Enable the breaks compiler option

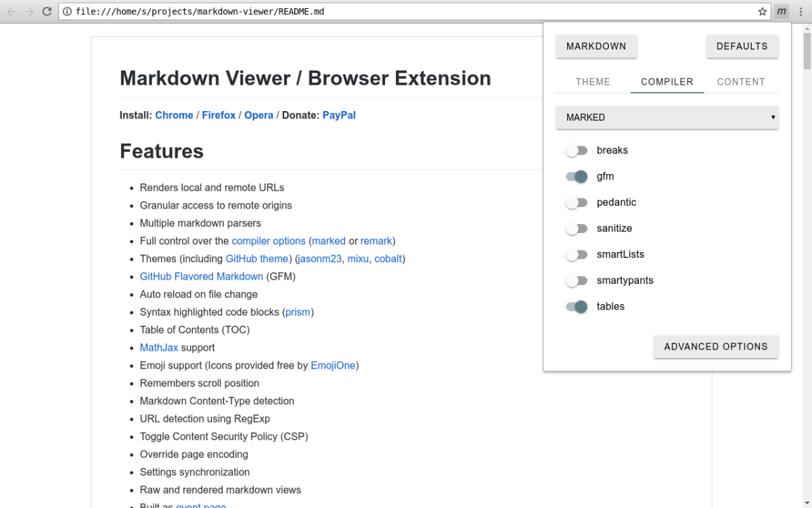tap(577, 150)
